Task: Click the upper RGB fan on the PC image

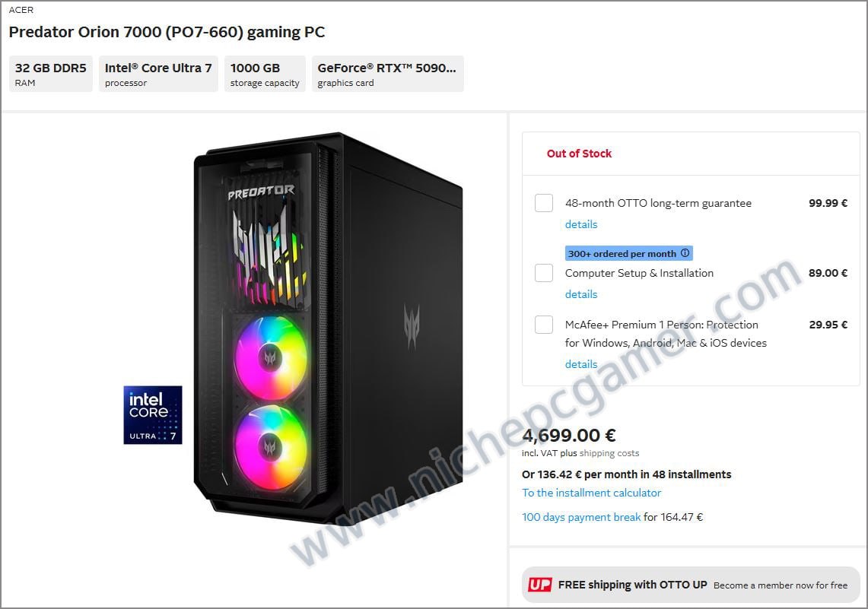Action: pyautogui.click(x=271, y=358)
